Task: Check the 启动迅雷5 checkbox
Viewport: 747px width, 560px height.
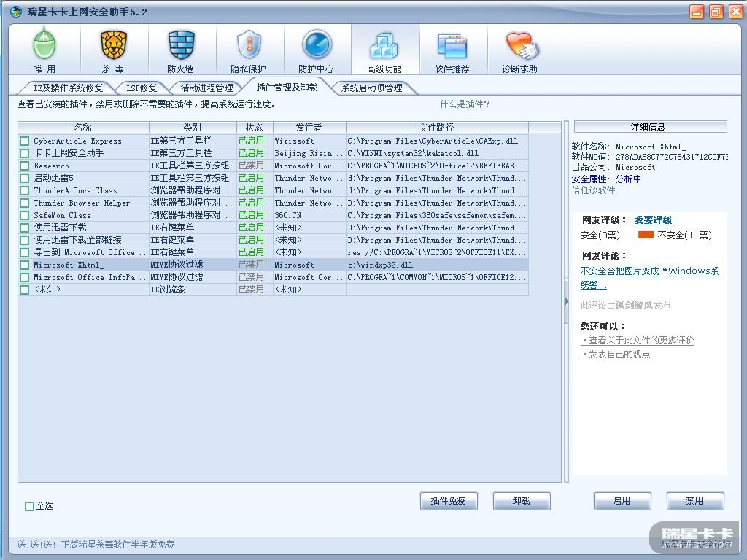Action: (x=24, y=178)
